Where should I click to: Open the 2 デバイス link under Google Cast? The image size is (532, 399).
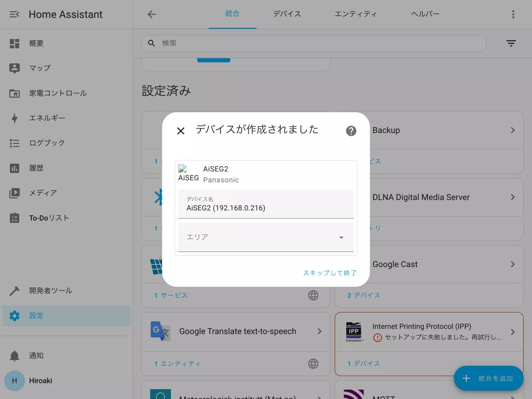point(364,295)
